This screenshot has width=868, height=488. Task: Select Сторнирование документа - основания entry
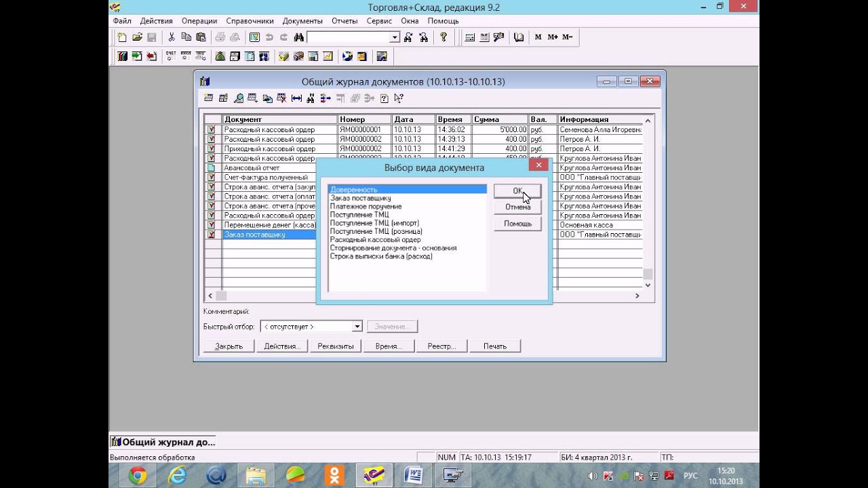[x=407, y=248]
